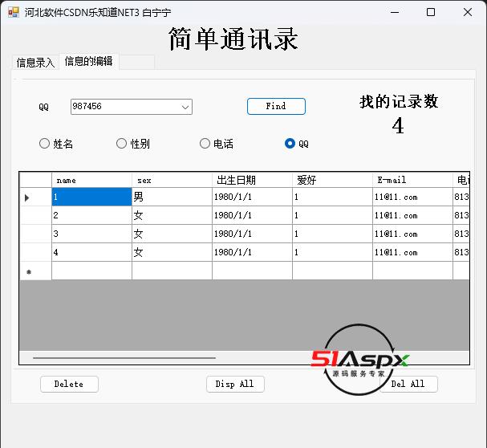Screen dimensions: 487x448
Task: Click the new row asterisk marker
Action: pyautogui.click(x=29, y=272)
